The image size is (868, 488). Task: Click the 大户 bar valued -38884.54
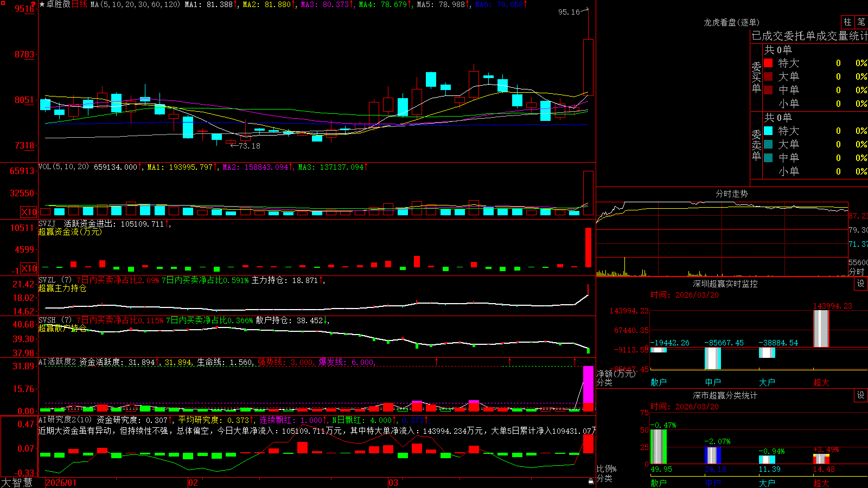point(767,352)
